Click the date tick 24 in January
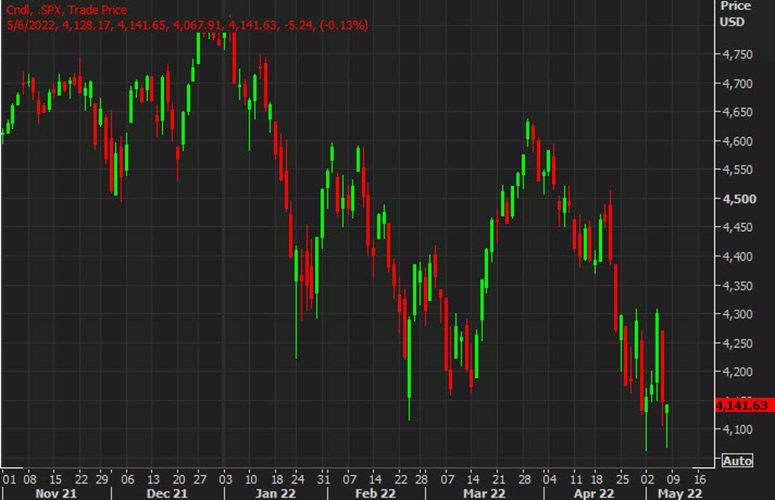This screenshot has height=500, width=775. (x=298, y=479)
